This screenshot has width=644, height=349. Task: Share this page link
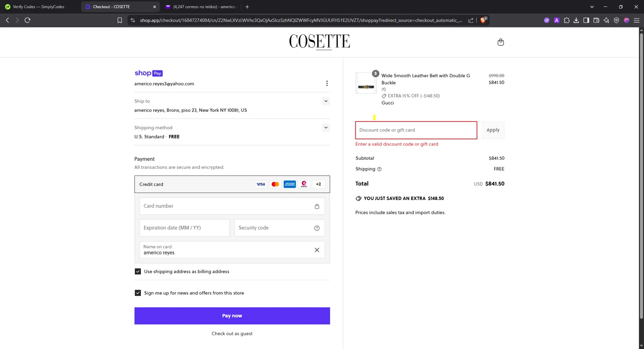471,20
